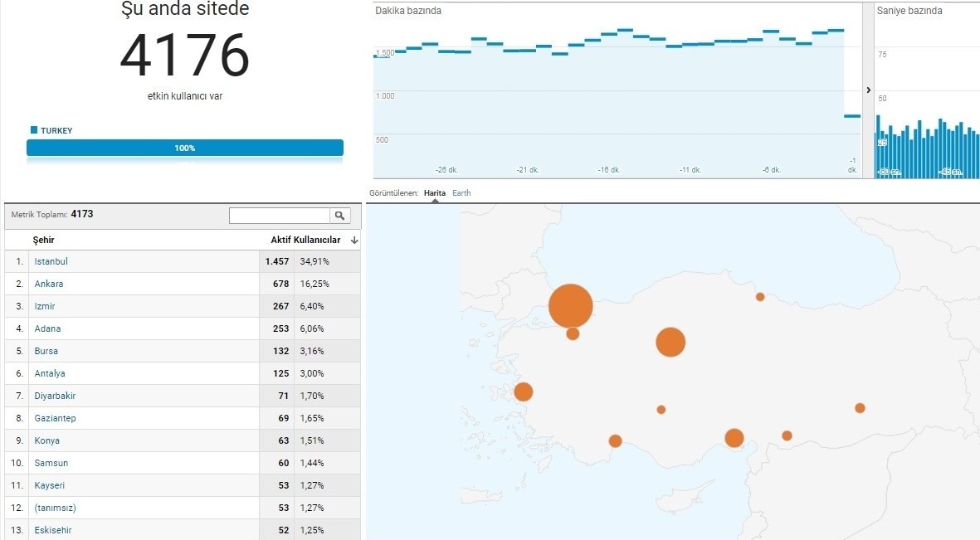Click the Dakika bazında chart title

coord(408,11)
